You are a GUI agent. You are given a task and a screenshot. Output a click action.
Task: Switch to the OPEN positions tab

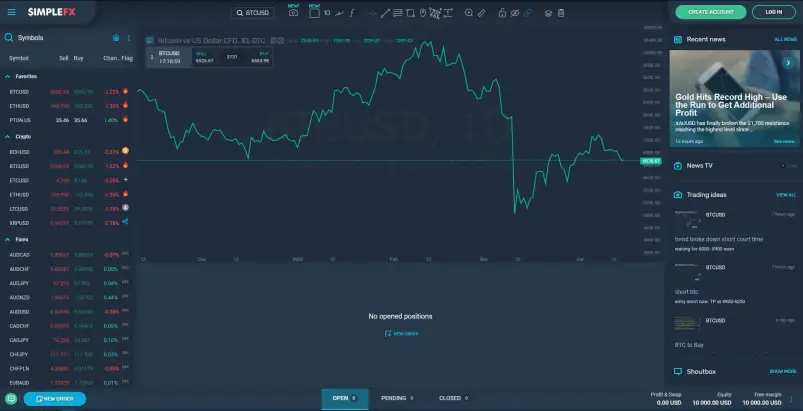pos(345,399)
